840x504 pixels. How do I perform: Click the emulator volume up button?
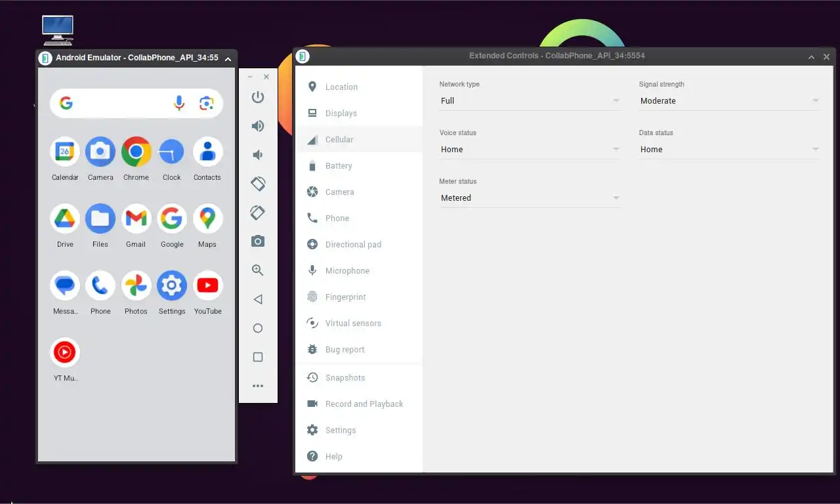(x=258, y=126)
